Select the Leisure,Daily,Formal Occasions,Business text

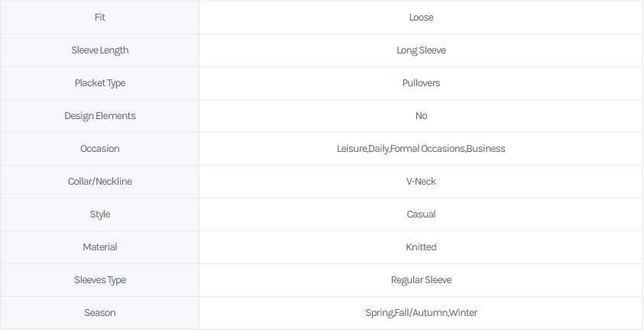coord(421,149)
